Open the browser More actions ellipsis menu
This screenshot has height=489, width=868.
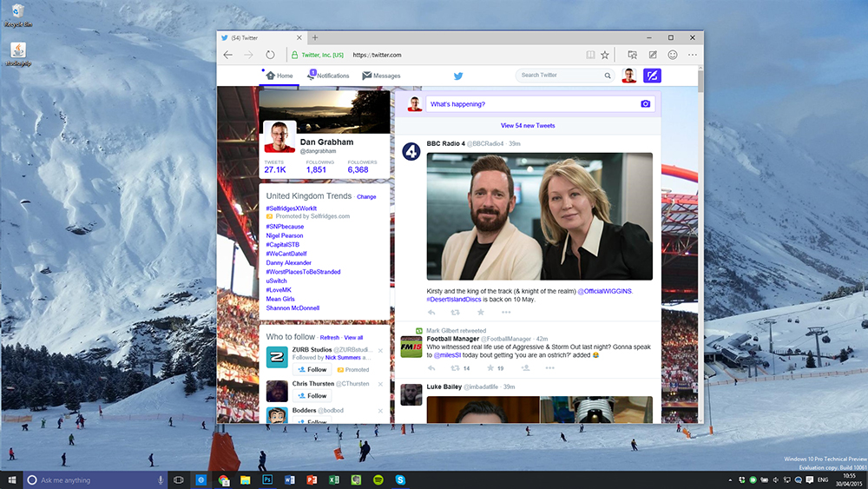point(693,55)
